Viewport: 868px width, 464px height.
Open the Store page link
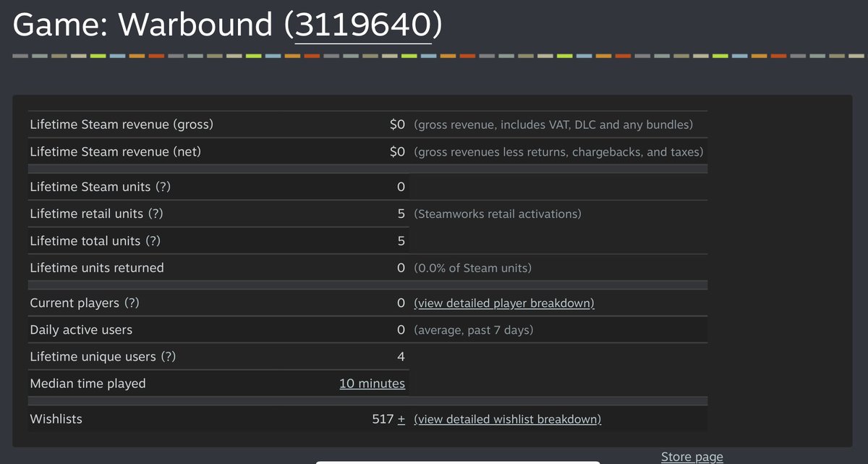pyautogui.click(x=692, y=457)
